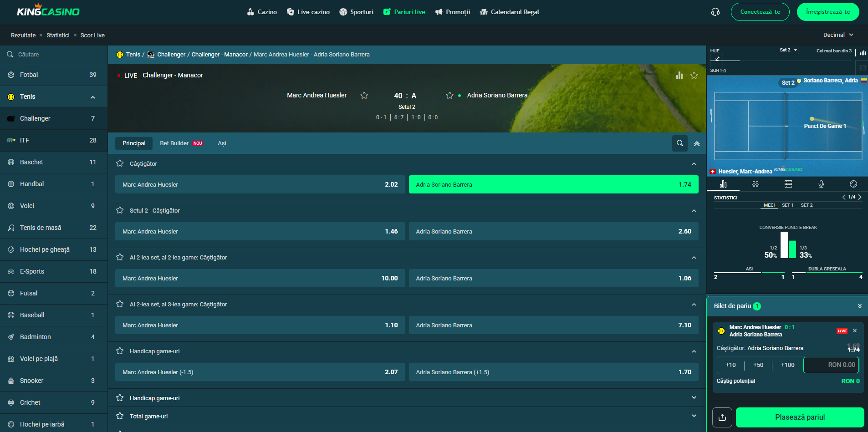The image size is (868, 432).
Task: Click the RON stake input field
Action: click(x=831, y=365)
